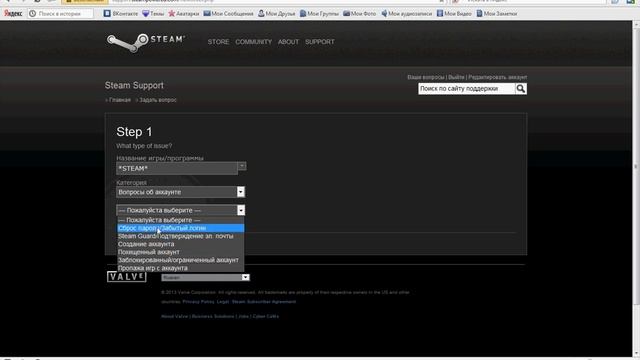Screen dimensions: 640x360
Task: Collapse the Пожалуйста выберите subcategory dropdown
Action: tap(180, 210)
